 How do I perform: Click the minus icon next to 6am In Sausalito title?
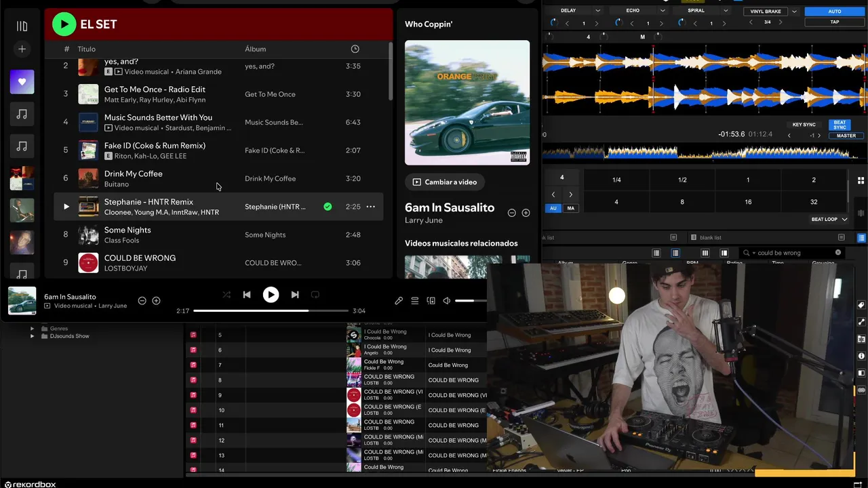(x=512, y=213)
